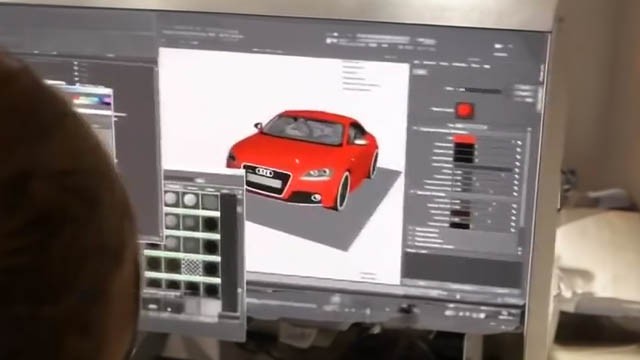Click the red Audi car in the viewport
This screenshot has width=640, height=360.
point(304,160)
